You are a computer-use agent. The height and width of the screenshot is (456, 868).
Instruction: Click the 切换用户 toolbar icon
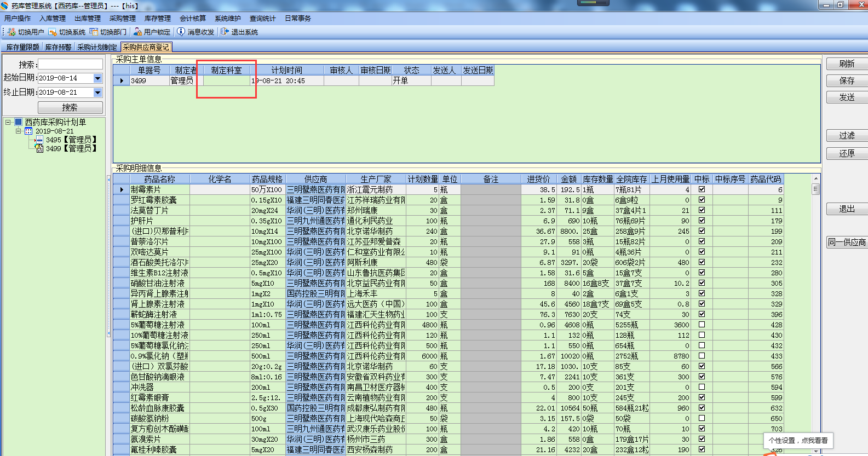click(12, 32)
